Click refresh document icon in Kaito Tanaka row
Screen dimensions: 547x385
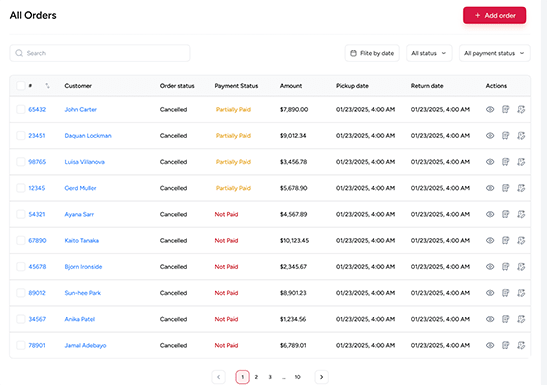521,240
